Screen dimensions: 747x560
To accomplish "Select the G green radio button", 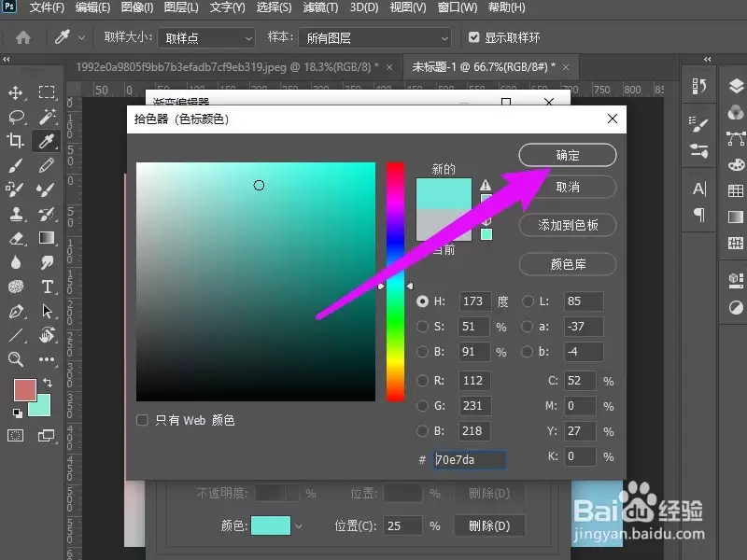I will [422, 406].
